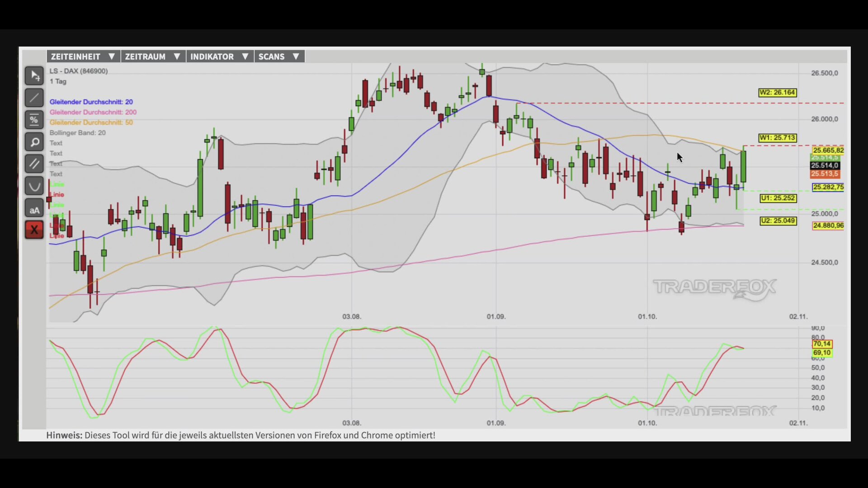Click the 25.514,0 current price tag

[x=825, y=166]
